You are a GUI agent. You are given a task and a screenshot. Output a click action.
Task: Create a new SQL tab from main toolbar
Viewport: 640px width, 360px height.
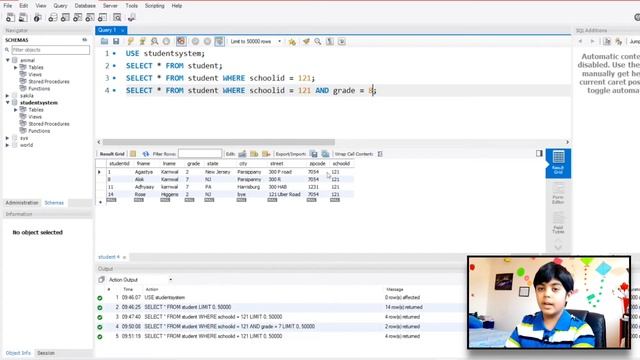pos(11,18)
